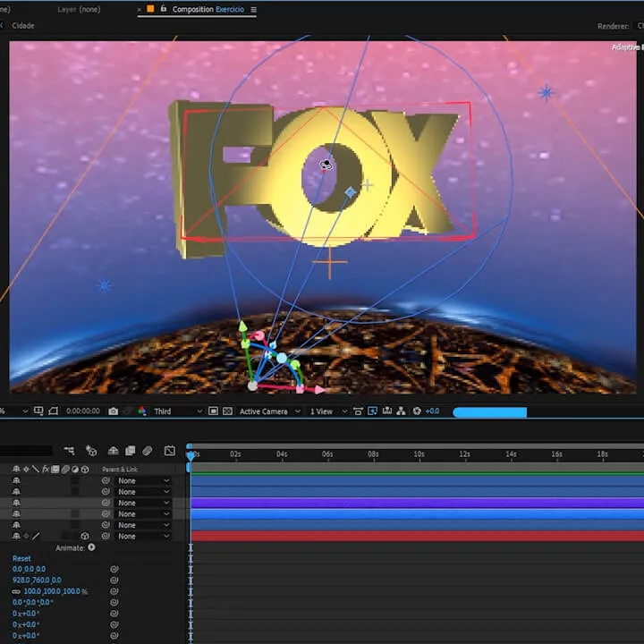Take a snapshot with the camera icon

(113, 411)
